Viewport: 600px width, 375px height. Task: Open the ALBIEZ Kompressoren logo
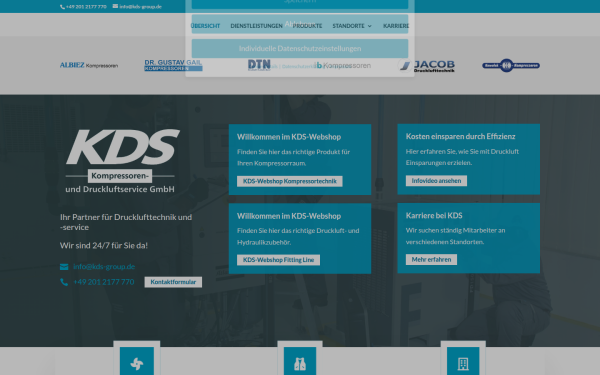coord(89,65)
